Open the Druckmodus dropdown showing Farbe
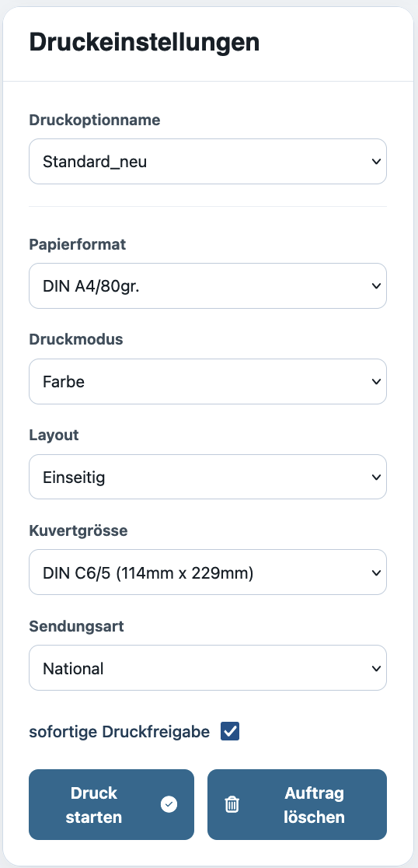The height and width of the screenshot is (868, 418). pos(208,381)
